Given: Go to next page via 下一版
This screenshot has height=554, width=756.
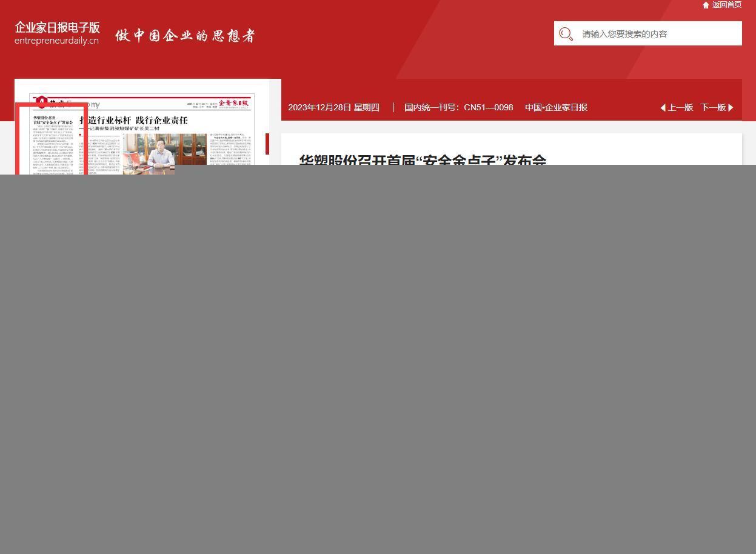Looking at the screenshot, I should tap(713, 108).
